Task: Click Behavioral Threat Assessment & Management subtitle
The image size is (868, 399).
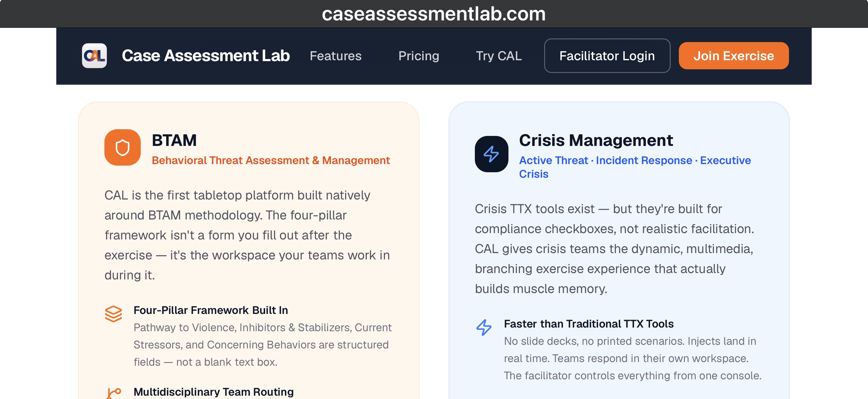Action: [271, 160]
